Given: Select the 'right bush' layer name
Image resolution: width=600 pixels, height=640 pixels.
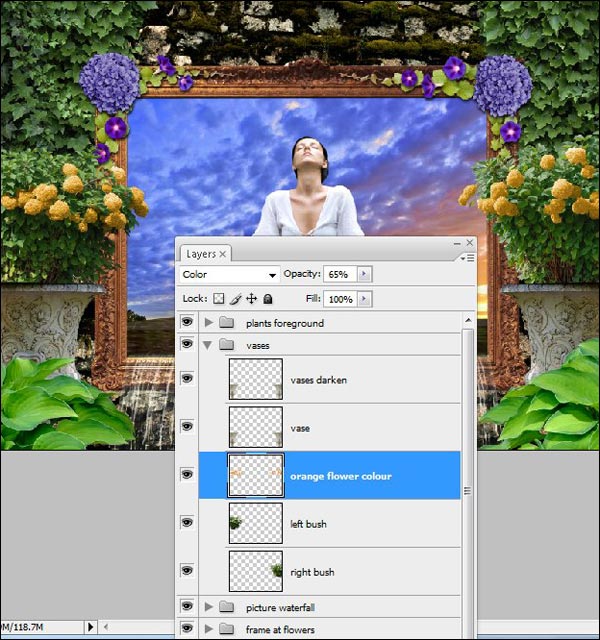Looking at the screenshot, I should point(312,572).
